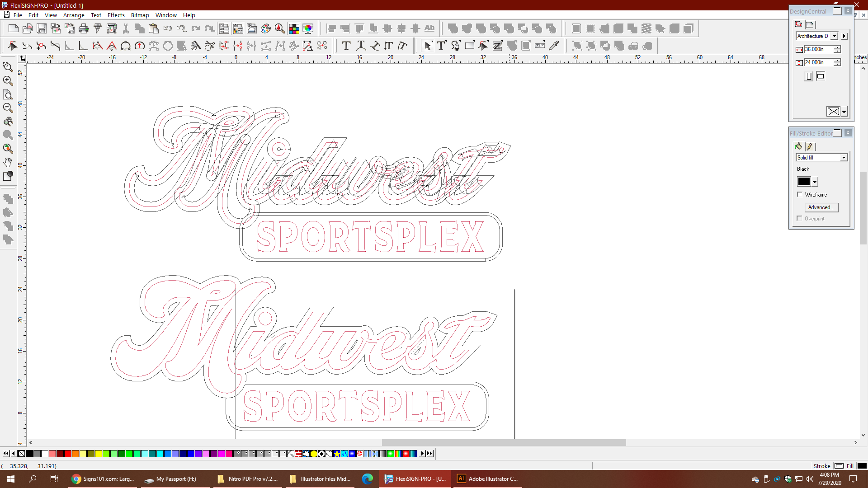The width and height of the screenshot is (868, 488).
Task: Select portrait page orientation button
Action: point(809,76)
